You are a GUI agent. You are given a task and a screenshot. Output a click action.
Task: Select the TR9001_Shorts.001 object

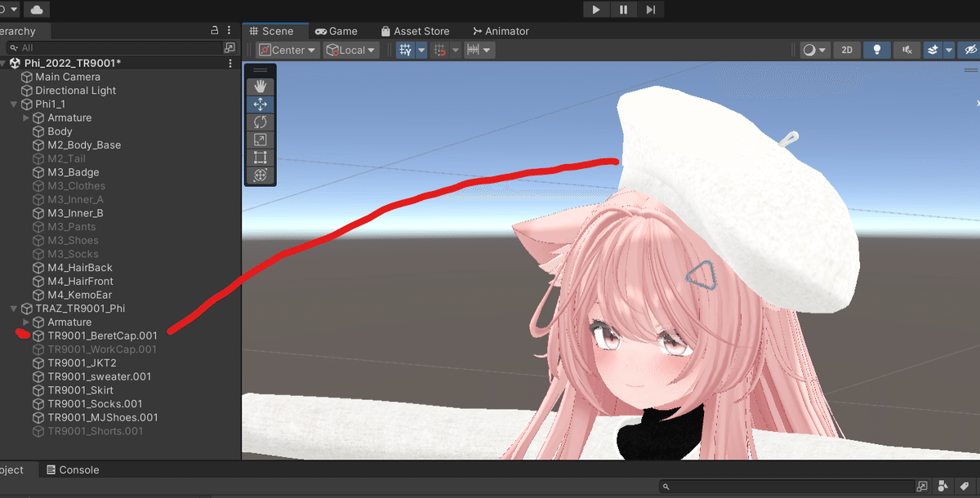(x=95, y=431)
